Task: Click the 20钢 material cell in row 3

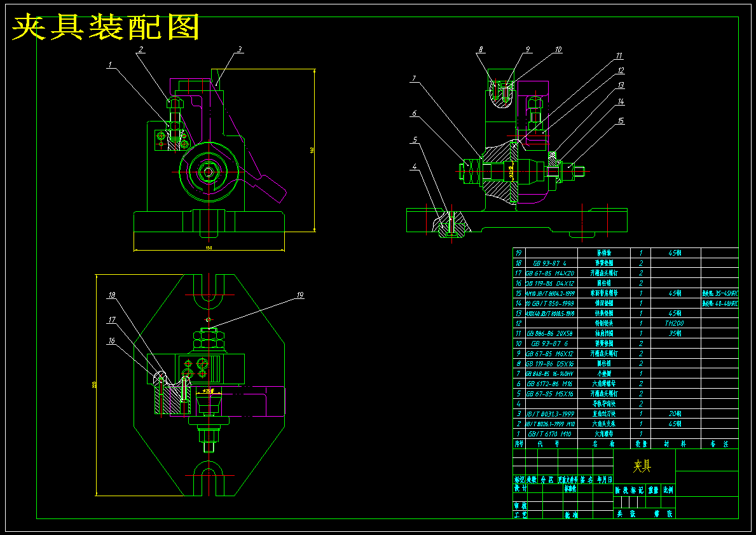Action: pyautogui.click(x=675, y=414)
